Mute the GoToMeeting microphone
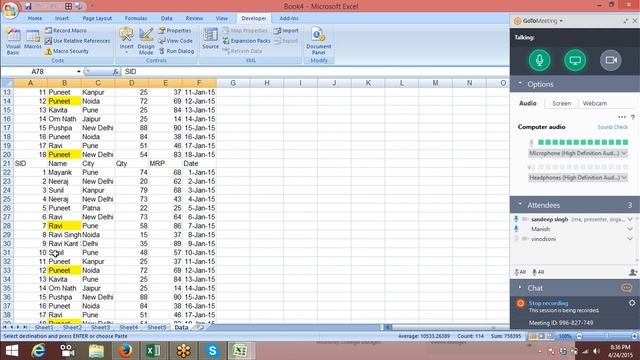The width and height of the screenshot is (640, 360). 539,60
